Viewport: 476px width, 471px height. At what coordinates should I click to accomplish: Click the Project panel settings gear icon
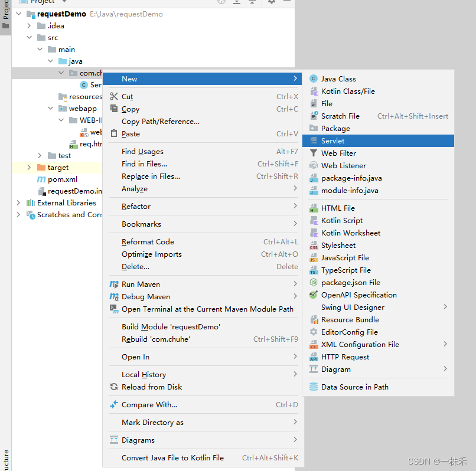coord(272,2)
